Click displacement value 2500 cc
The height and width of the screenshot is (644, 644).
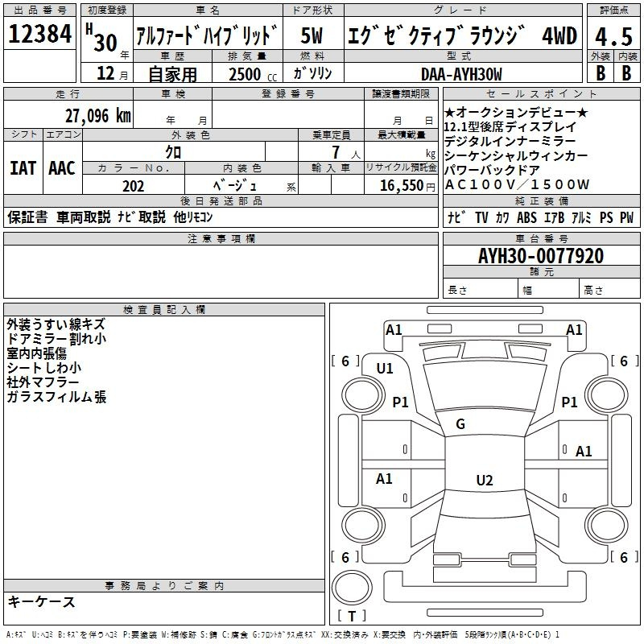click(x=252, y=74)
